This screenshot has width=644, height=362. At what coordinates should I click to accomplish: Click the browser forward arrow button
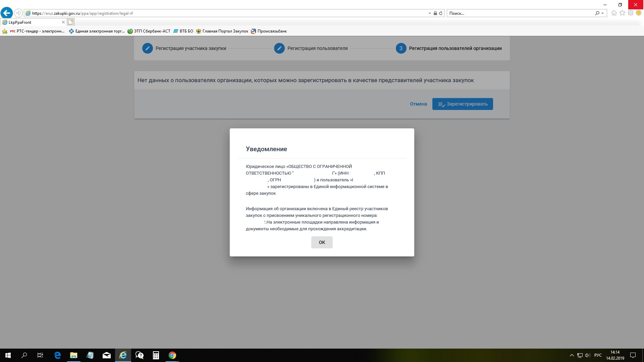tap(18, 13)
